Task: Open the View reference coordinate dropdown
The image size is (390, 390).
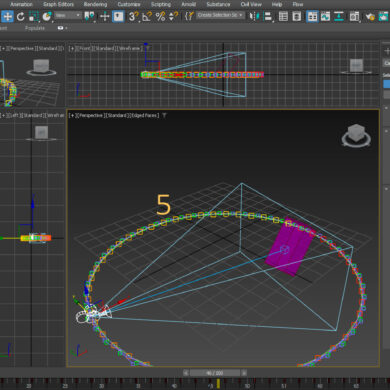Action: click(68, 15)
